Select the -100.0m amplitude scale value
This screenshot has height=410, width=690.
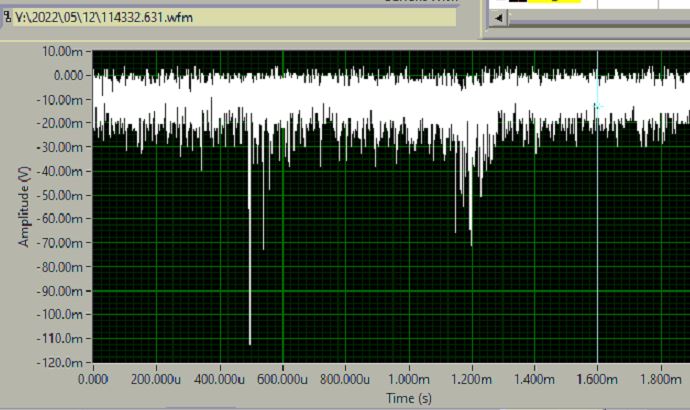[60, 315]
